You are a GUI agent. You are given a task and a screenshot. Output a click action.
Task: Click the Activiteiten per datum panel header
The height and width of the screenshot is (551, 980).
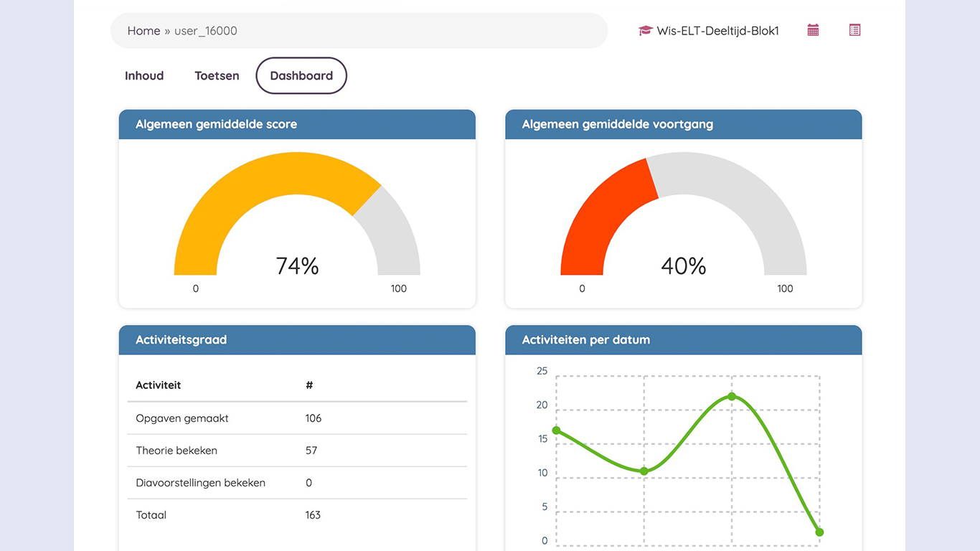[684, 340]
